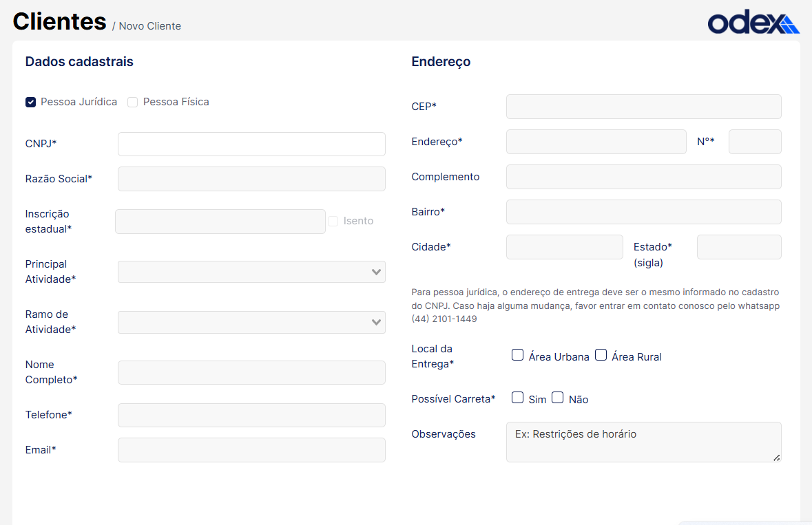Click the Bairro input field
The width and height of the screenshot is (812, 525).
(644, 212)
